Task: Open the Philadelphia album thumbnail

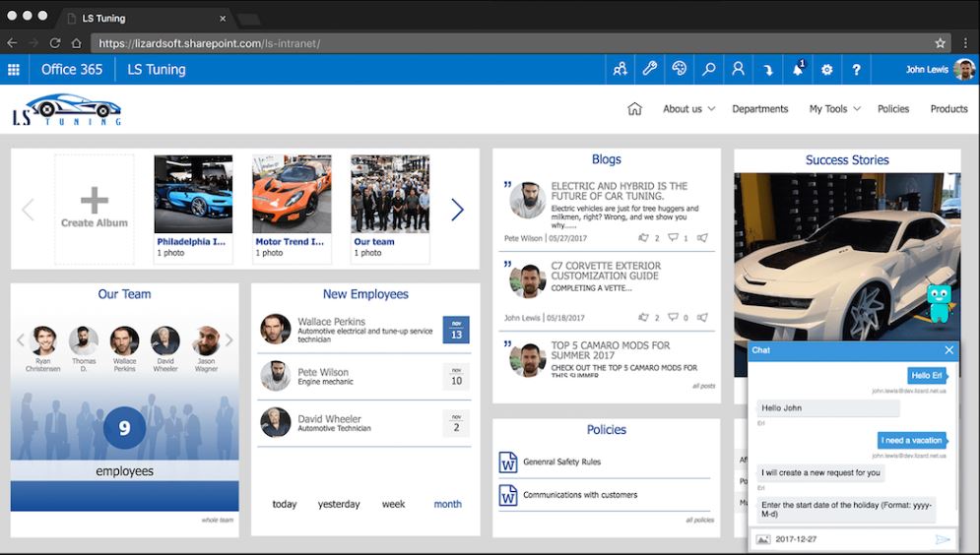Action: pyautogui.click(x=193, y=194)
